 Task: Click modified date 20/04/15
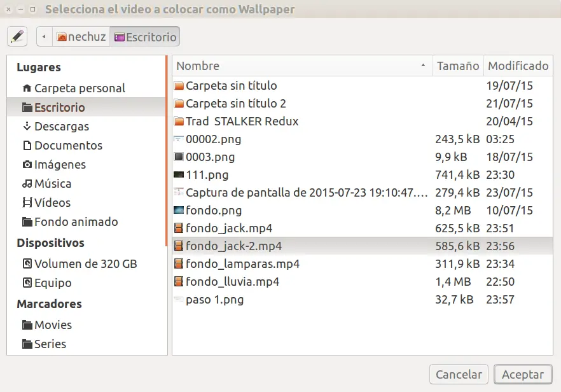[x=509, y=122]
